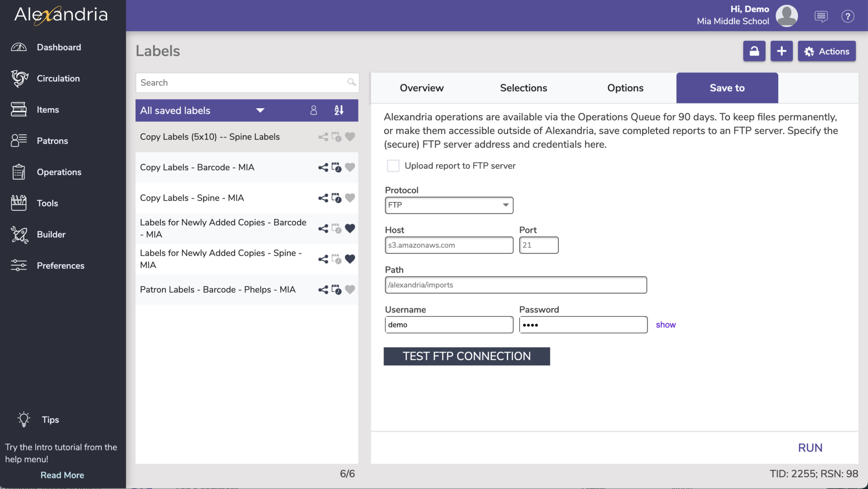
Task: Enable Upload report to FTP server
Action: pos(393,166)
